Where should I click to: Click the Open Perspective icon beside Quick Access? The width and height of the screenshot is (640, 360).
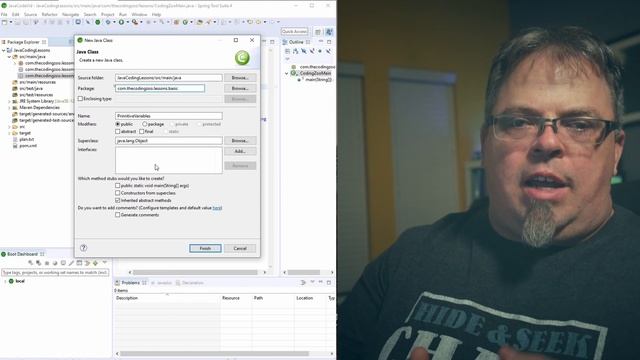pyautogui.click(x=318, y=31)
